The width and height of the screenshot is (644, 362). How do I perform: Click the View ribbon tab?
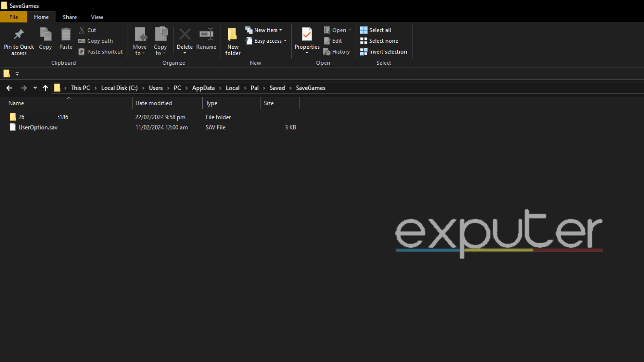(x=96, y=17)
